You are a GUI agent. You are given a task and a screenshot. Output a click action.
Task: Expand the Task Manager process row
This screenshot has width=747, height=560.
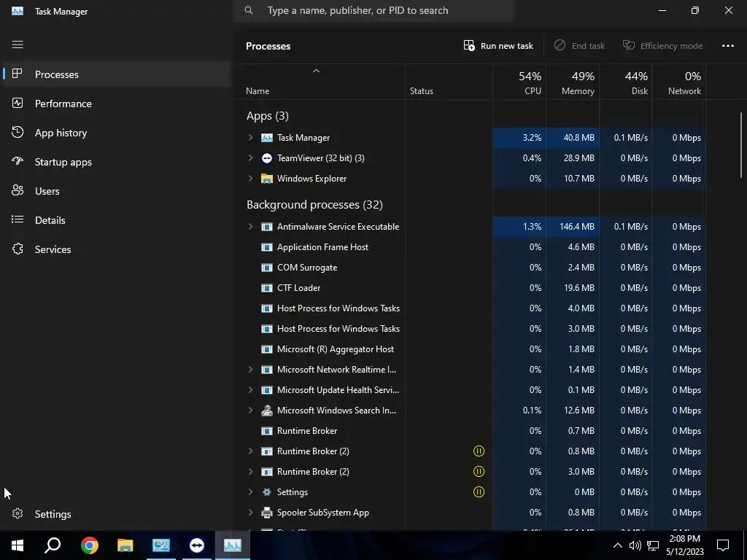(x=251, y=138)
